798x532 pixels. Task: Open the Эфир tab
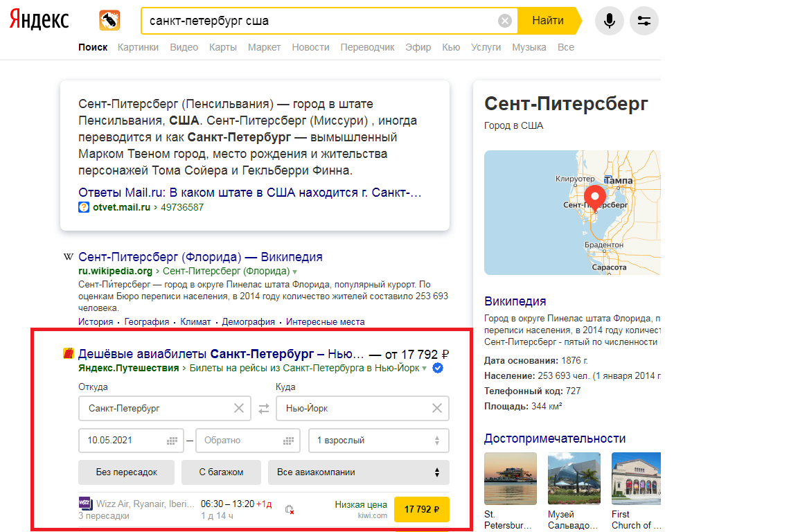click(418, 47)
